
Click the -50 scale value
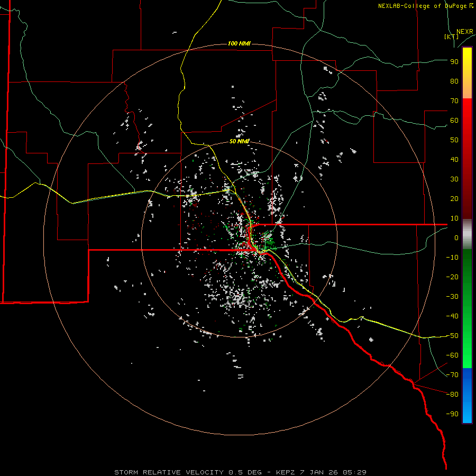452,336
